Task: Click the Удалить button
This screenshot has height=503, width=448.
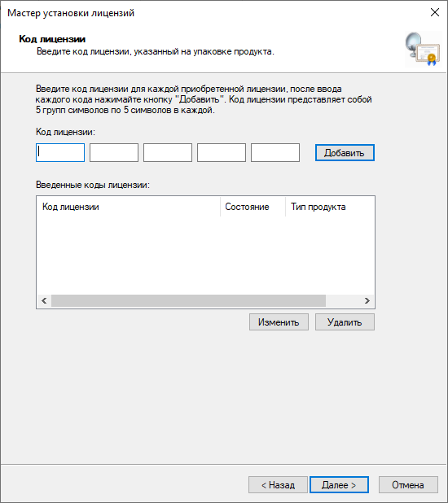Action: click(345, 322)
